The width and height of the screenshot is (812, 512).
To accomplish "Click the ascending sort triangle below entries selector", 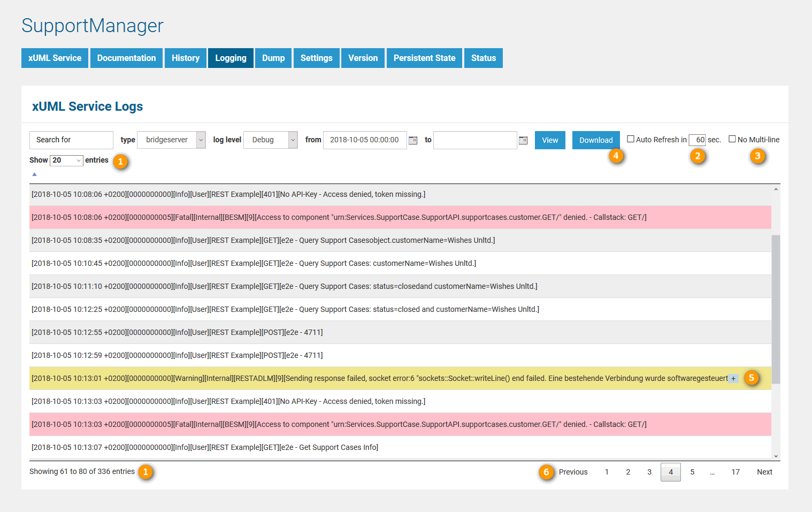I will [34, 174].
